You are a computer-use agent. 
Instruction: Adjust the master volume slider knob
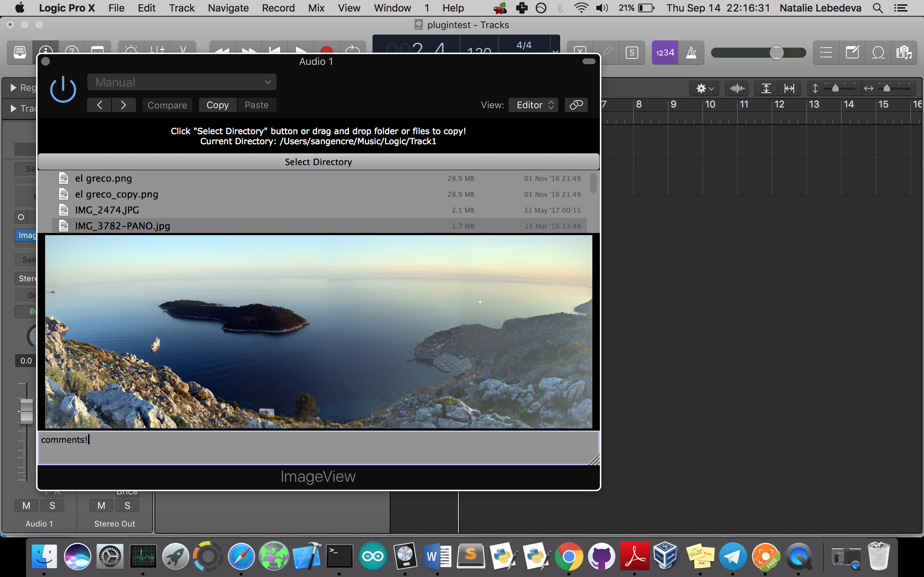[x=776, y=53]
